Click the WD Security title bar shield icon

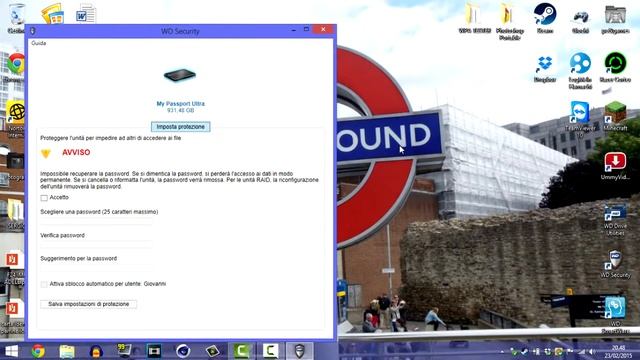pos(33,31)
